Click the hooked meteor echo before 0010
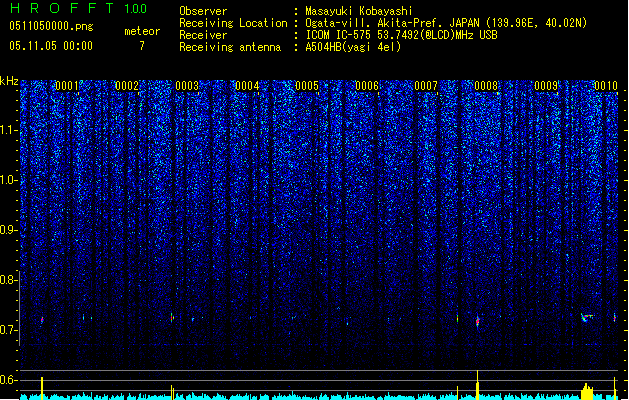629x400 pixels. (x=586, y=318)
